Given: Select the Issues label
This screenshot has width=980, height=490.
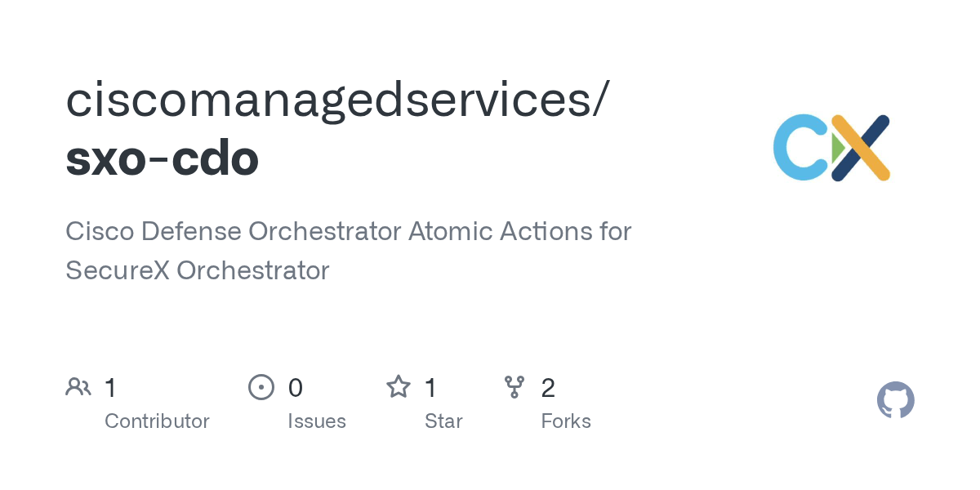Looking at the screenshot, I should pyautogui.click(x=317, y=421).
